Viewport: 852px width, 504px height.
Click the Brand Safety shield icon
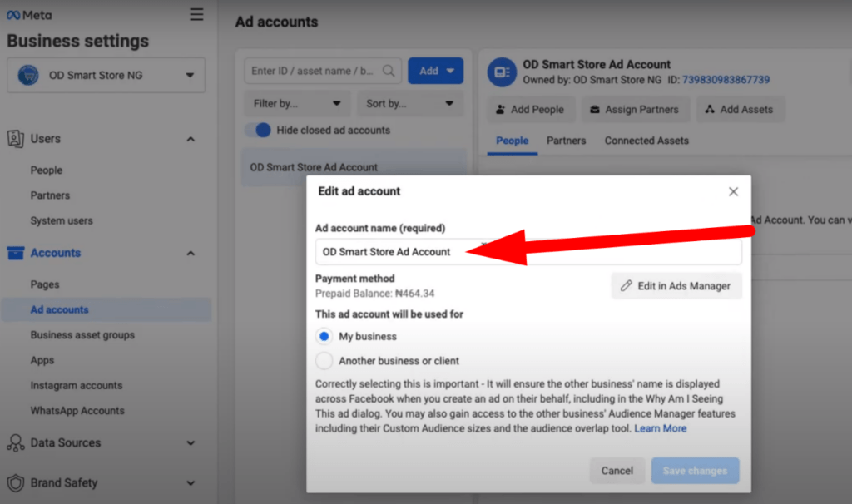coord(15,483)
